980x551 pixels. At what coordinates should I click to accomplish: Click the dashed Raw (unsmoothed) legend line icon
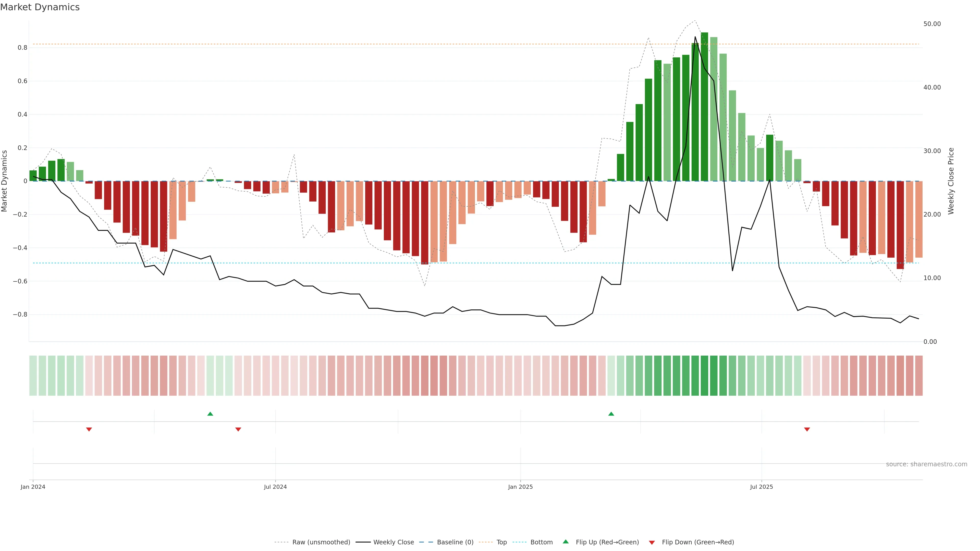point(281,542)
